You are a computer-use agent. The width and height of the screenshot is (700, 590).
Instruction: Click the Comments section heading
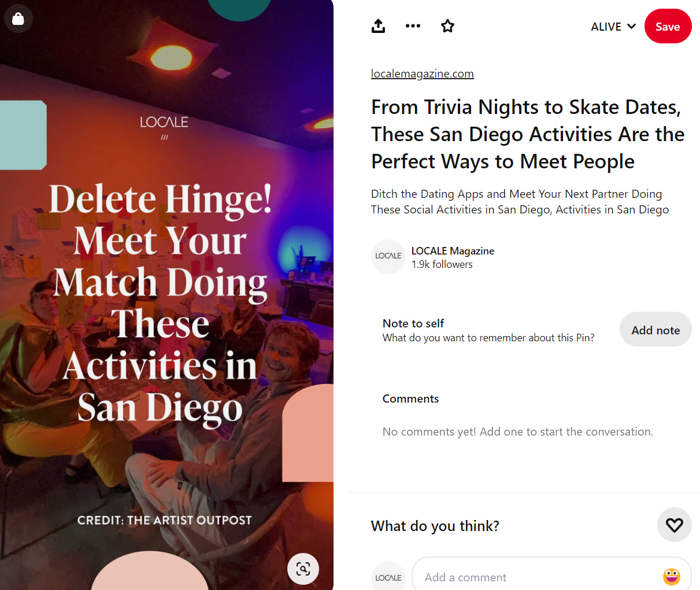coord(410,399)
